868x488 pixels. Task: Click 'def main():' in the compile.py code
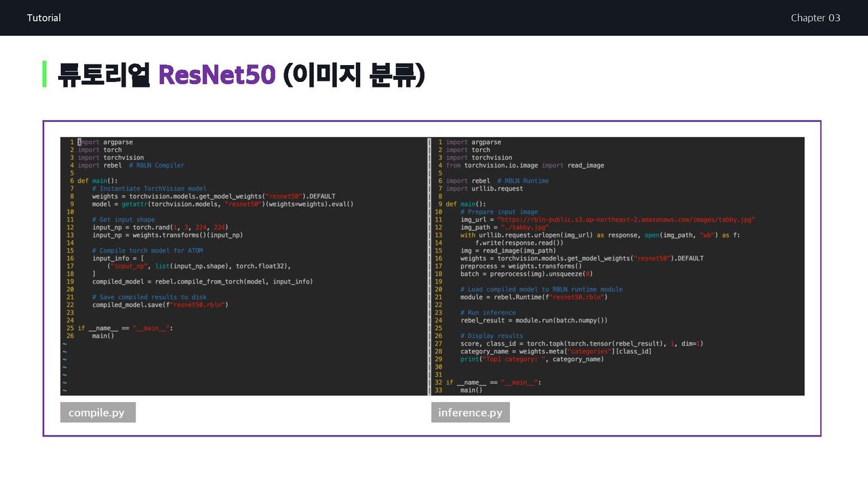[98, 181]
